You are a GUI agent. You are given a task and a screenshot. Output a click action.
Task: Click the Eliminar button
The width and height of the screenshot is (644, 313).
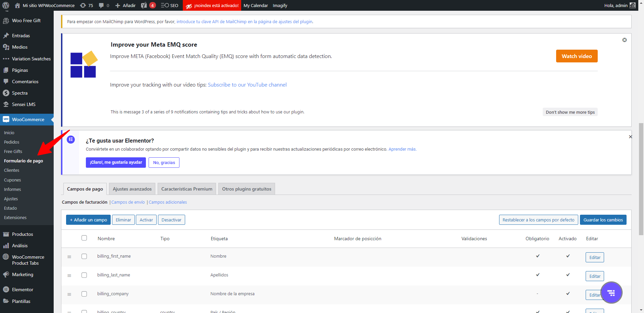[123, 220]
